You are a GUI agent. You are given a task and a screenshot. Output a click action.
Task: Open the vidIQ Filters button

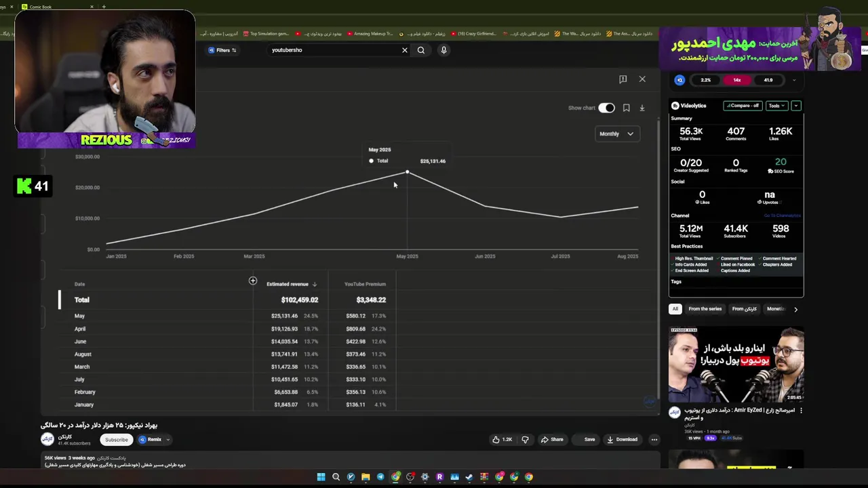(222, 50)
